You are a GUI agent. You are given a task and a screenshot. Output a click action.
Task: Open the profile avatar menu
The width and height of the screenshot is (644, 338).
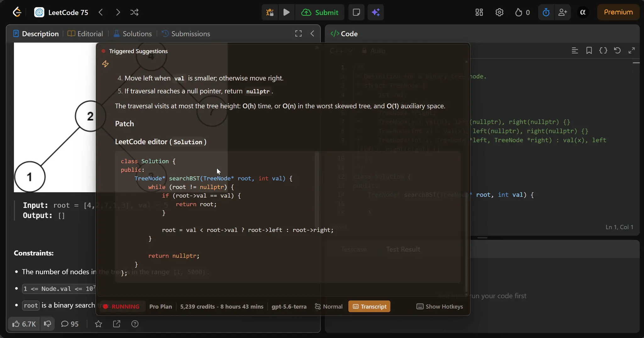click(583, 12)
